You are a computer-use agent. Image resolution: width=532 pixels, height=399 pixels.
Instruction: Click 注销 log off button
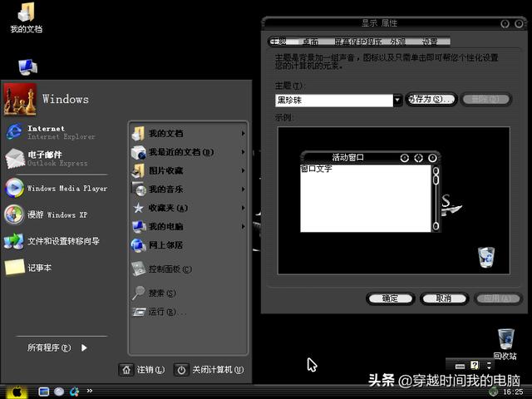click(142, 369)
